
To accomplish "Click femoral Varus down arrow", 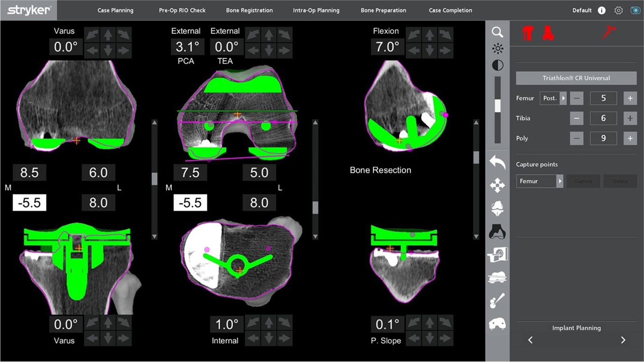I will (108, 51).
